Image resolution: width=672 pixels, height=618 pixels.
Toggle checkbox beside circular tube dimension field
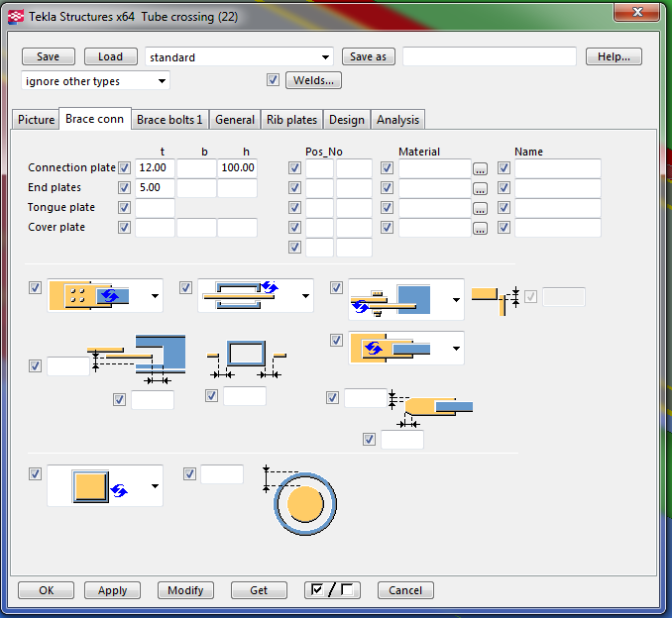(189, 474)
